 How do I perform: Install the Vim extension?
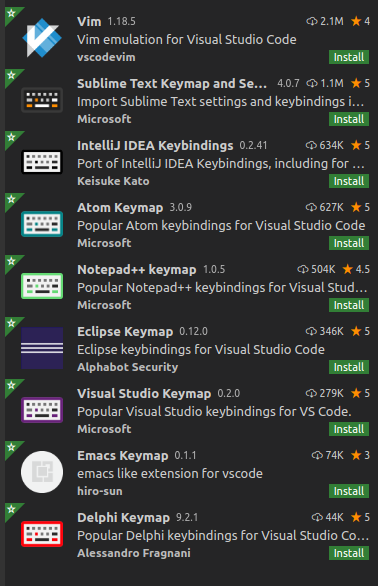[349, 57]
